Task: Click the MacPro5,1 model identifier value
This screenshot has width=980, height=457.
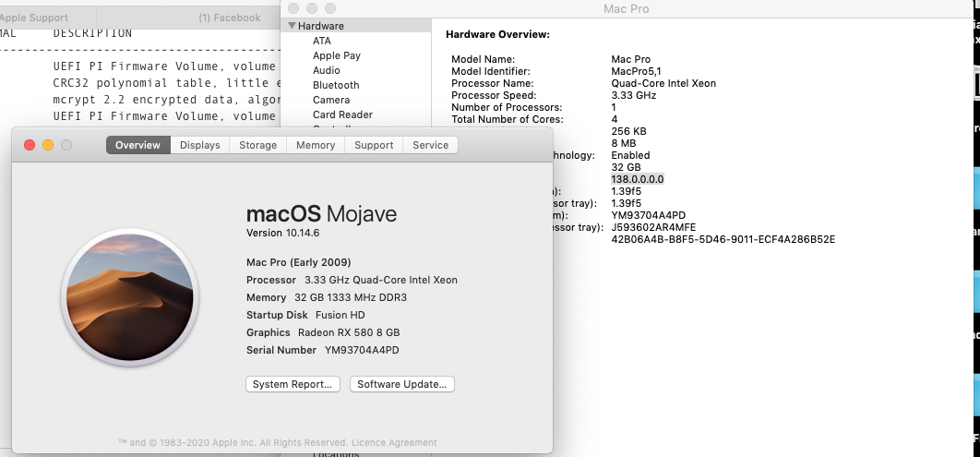Action: pos(636,71)
